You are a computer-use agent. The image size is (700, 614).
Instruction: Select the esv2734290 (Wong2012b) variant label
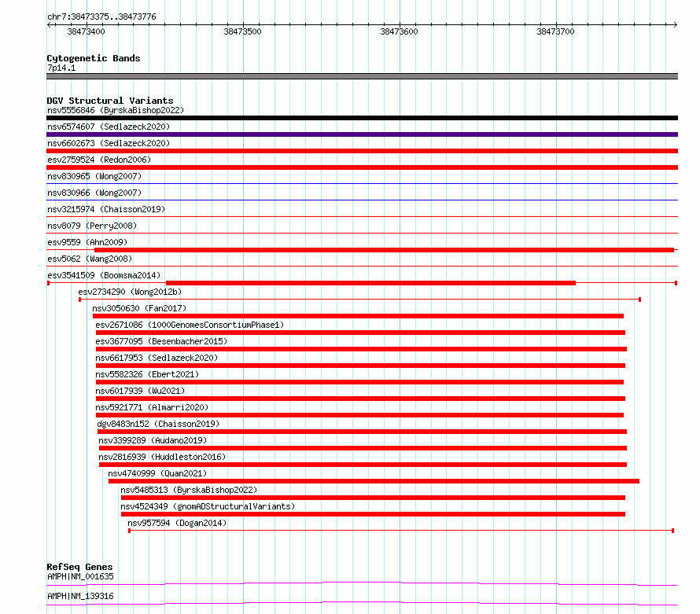click(x=129, y=292)
